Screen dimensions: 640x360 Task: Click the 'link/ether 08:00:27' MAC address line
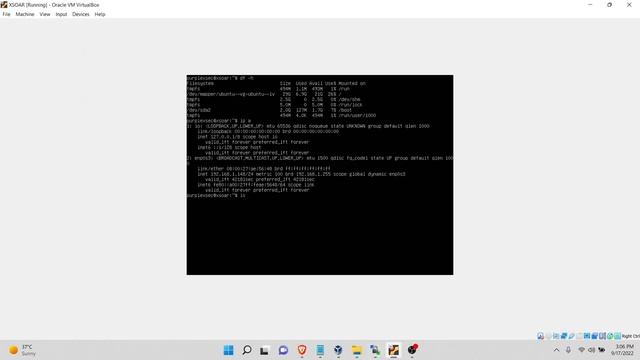264,169
